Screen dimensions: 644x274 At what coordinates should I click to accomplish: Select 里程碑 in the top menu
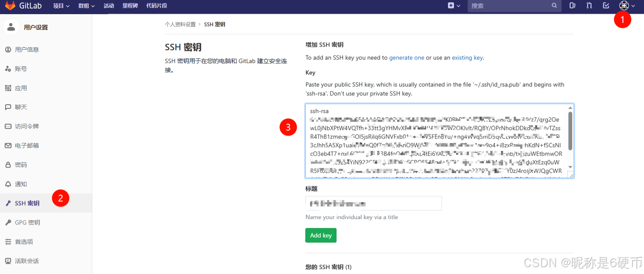[130, 6]
